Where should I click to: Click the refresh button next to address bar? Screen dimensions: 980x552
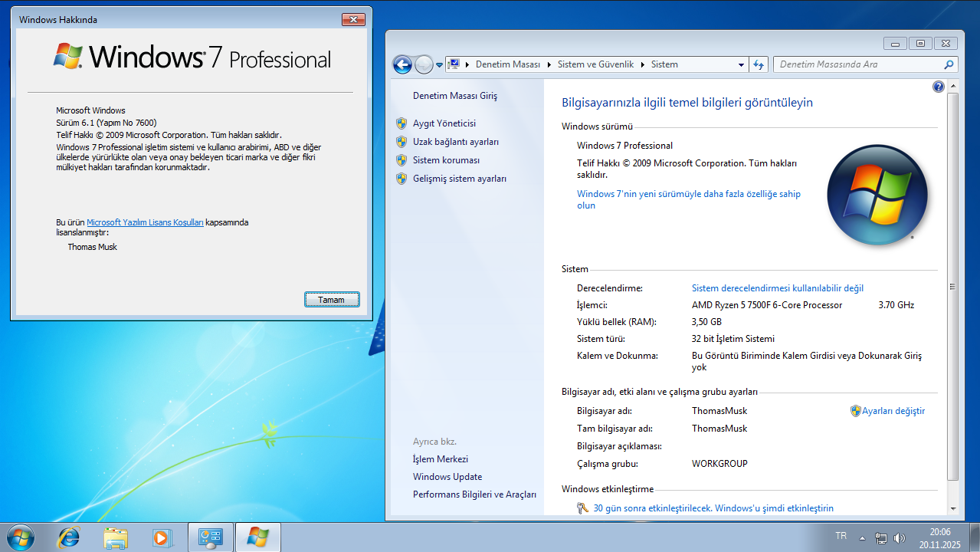[x=759, y=65]
